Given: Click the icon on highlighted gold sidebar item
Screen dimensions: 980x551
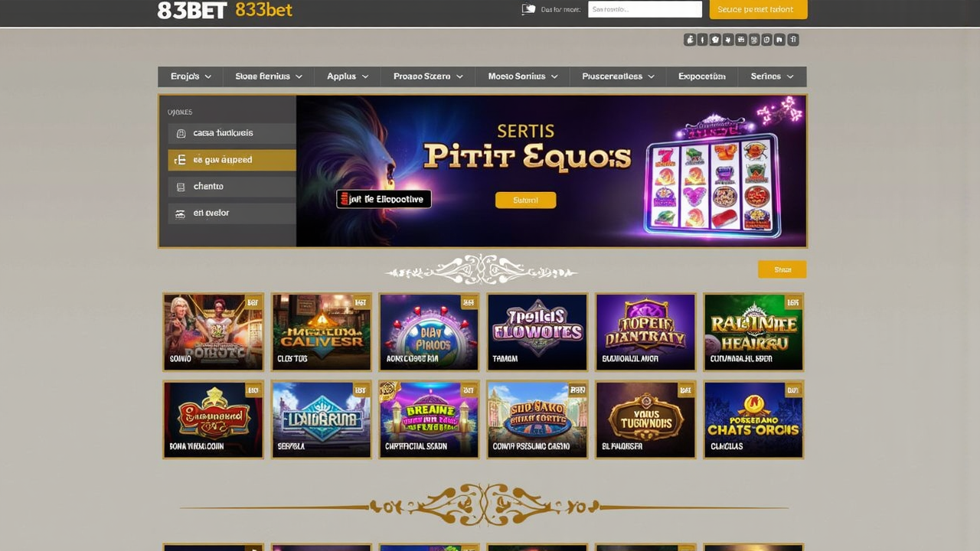Looking at the screenshot, I should (x=180, y=160).
